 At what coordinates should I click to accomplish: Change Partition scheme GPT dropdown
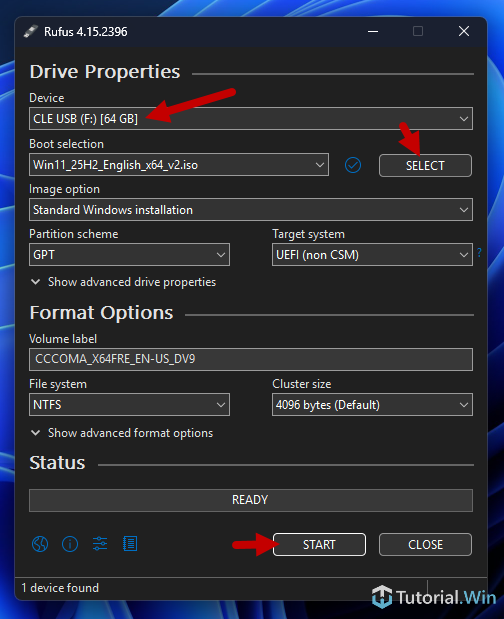129,255
